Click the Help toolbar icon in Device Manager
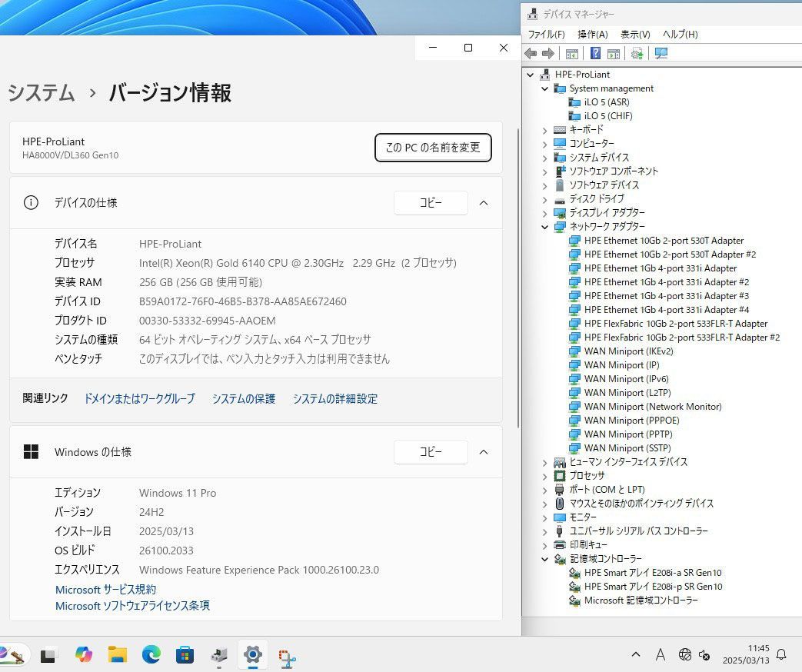802x672 pixels. point(595,53)
